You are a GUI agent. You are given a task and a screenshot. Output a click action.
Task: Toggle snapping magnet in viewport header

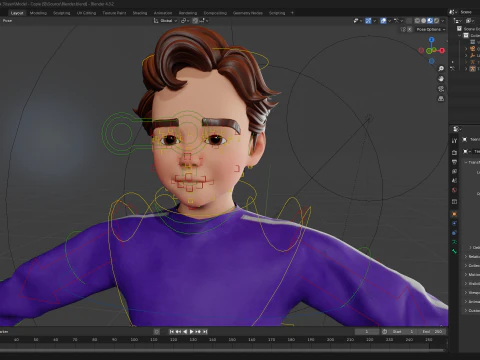point(195,21)
